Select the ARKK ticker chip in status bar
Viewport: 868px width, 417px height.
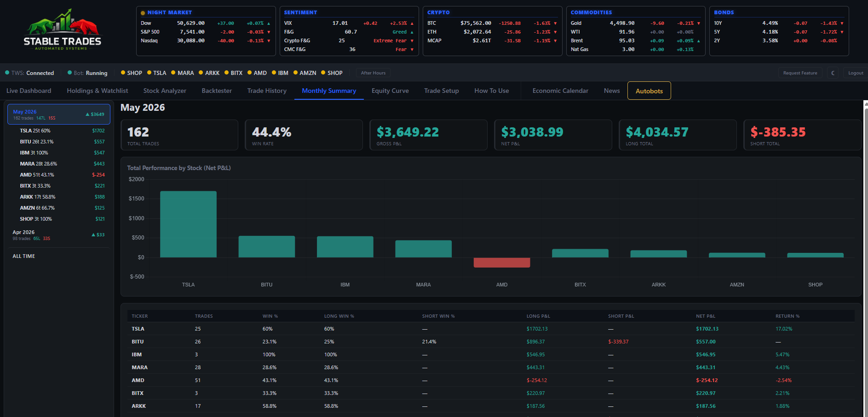209,73
